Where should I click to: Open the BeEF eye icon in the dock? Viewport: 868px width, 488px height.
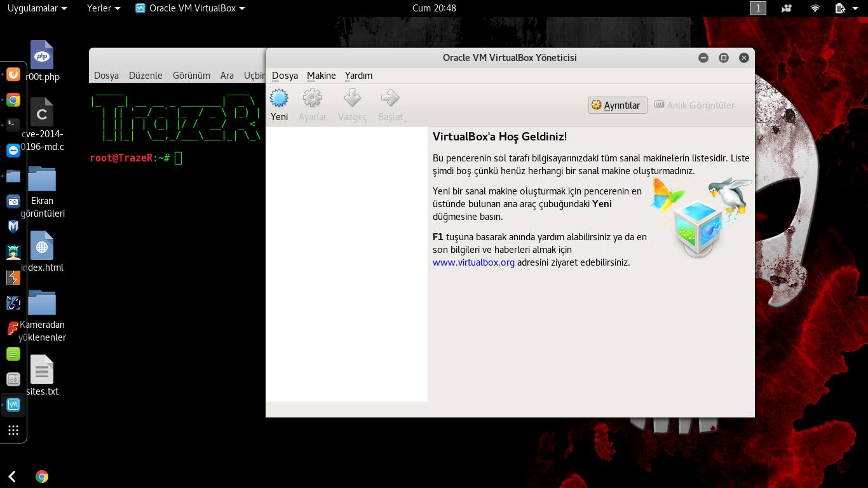click(x=13, y=303)
